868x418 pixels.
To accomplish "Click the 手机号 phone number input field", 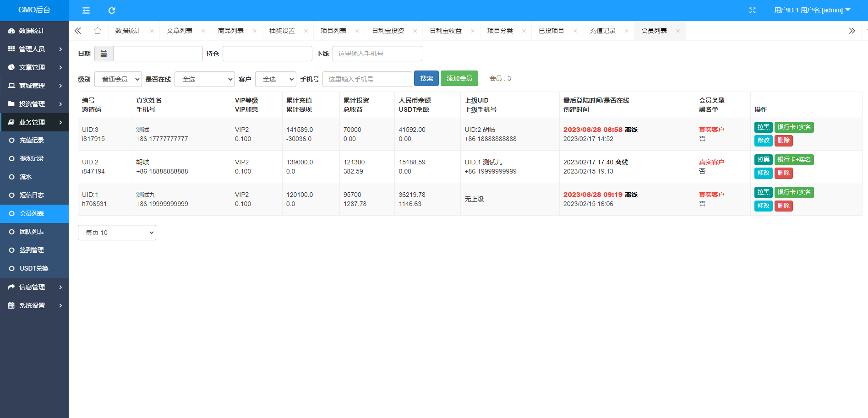I will 367,79.
